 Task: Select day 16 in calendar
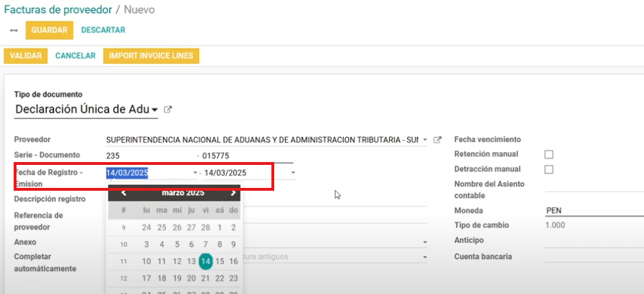pyautogui.click(x=233, y=261)
